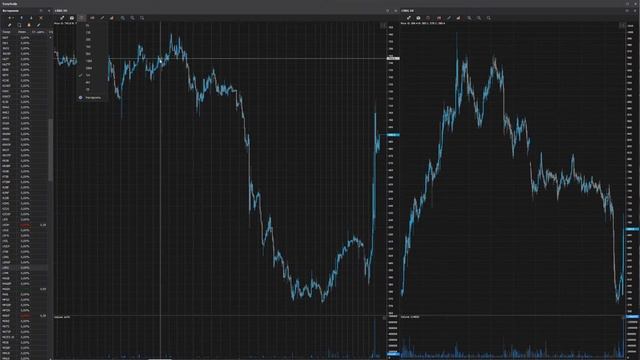Screen dimensions: 640x360
Task: Click the indicators bar-chart icon on right chart toolbar
Action: pos(458,18)
